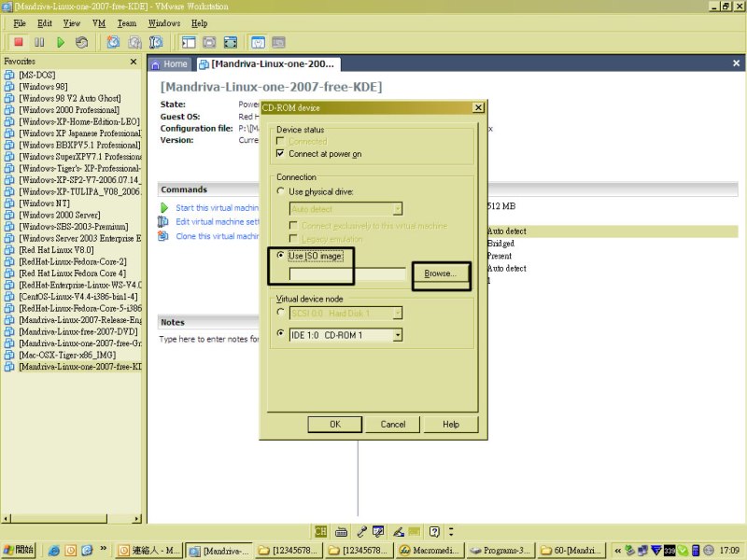Toggle the Legacy emulation checkbox

(x=293, y=238)
